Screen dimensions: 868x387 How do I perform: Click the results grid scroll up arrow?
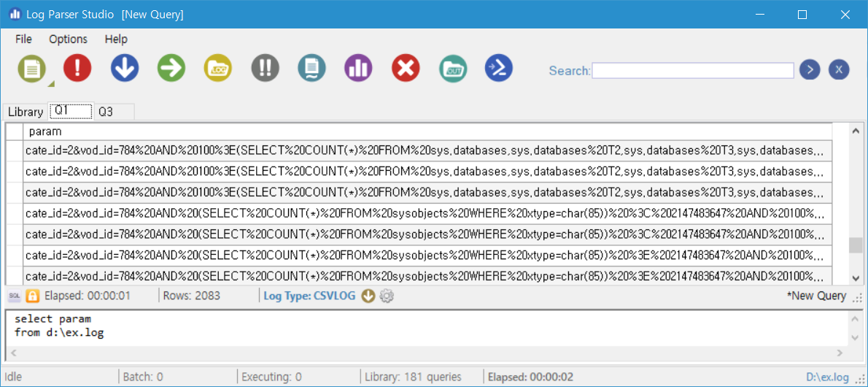[x=856, y=131]
